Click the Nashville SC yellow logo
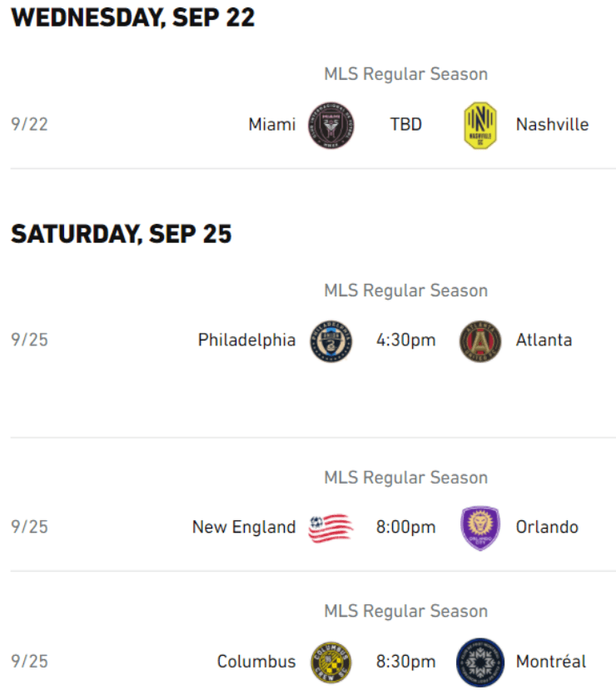 [480, 125]
